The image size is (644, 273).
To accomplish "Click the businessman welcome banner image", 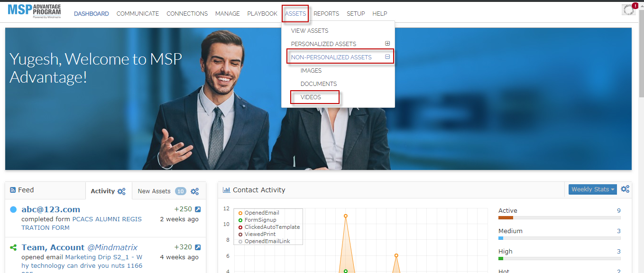I will tap(318, 99).
